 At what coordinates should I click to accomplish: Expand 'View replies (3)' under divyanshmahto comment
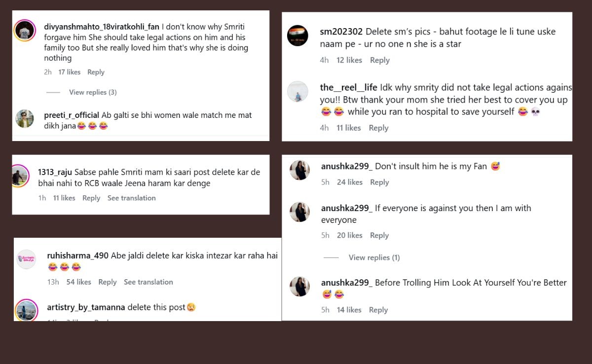point(93,92)
